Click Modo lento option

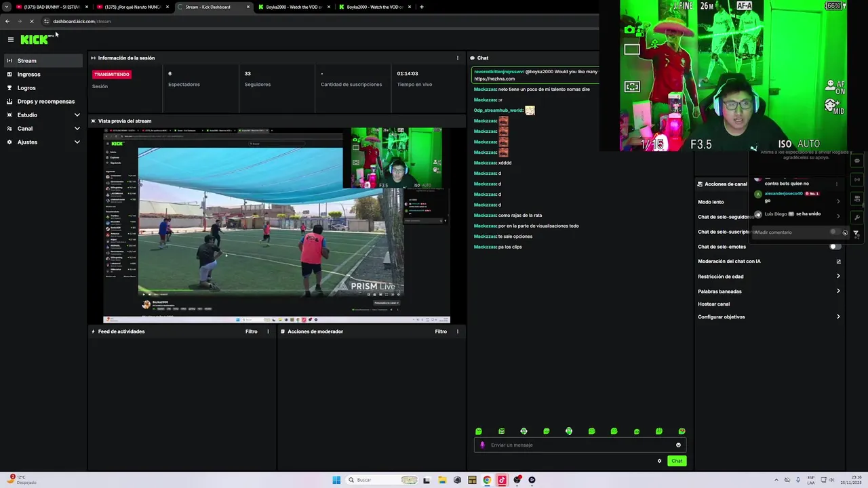click(711, 202)
